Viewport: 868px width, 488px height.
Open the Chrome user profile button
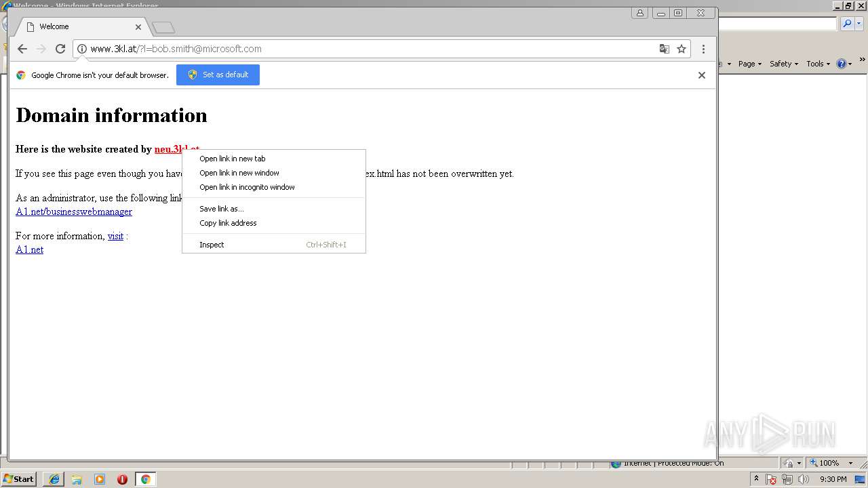tap(639, 13)
